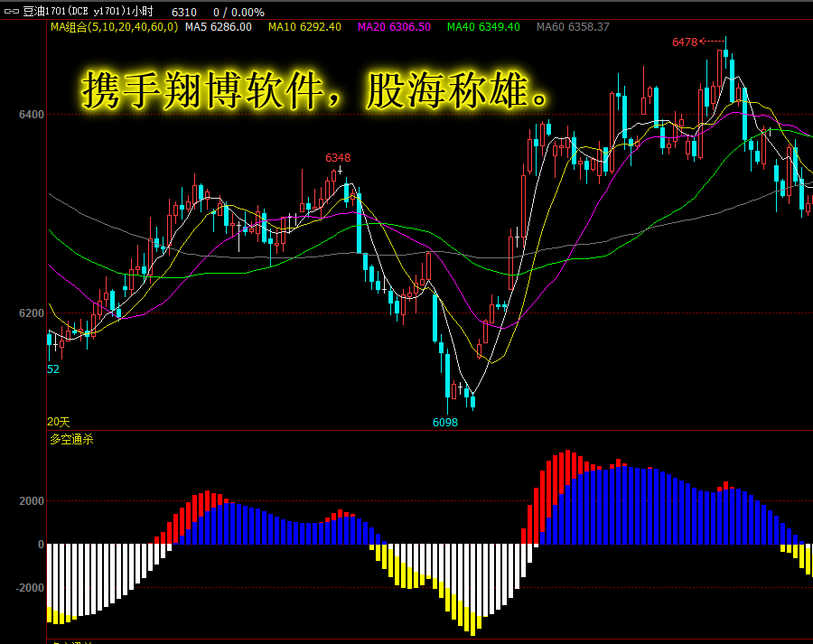813x644 pixels.
Task: Select the MA40 6349.40 readout
Action: 483,27
